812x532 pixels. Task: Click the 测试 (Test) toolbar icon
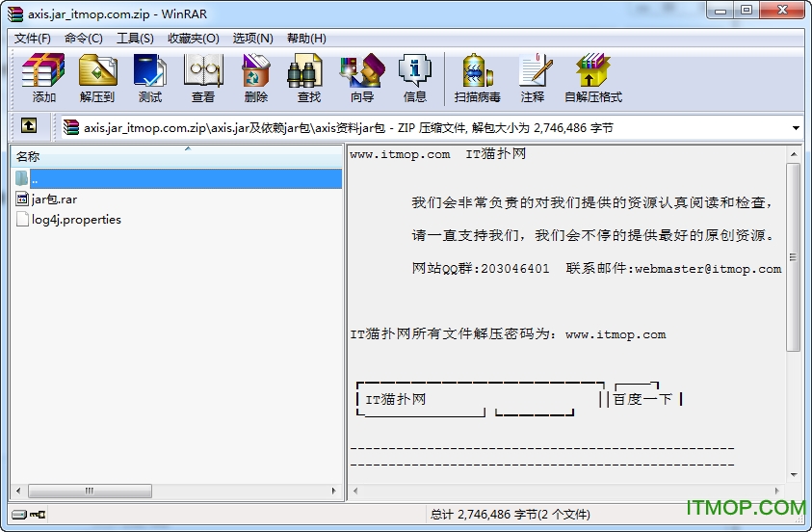tap(150, 78)
